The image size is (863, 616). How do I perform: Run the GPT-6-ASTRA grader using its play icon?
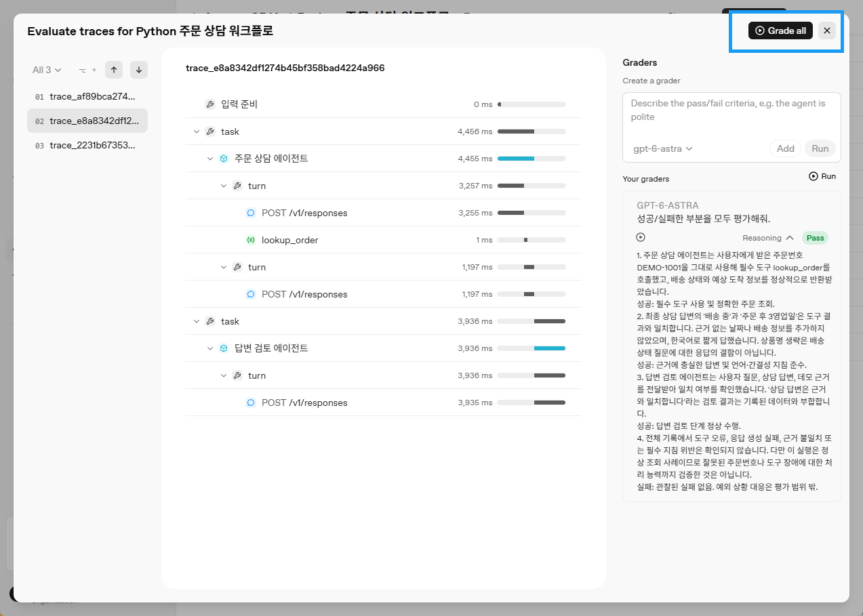(641, 237)
